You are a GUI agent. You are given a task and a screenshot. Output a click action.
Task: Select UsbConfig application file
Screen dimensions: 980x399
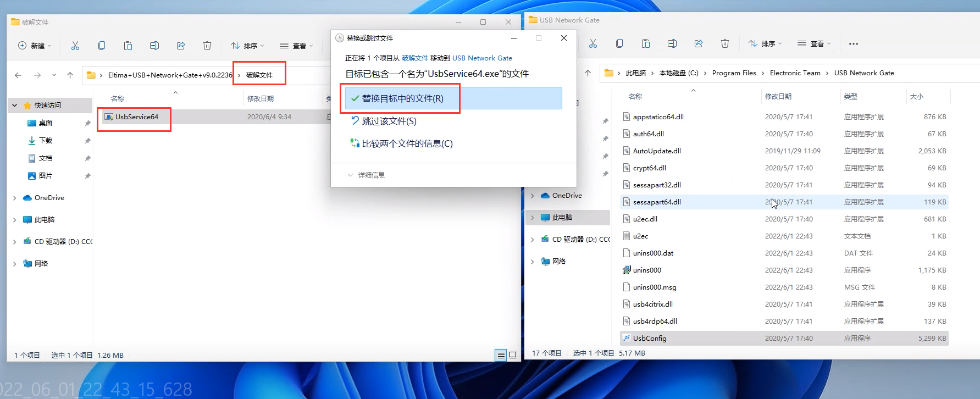784,338
